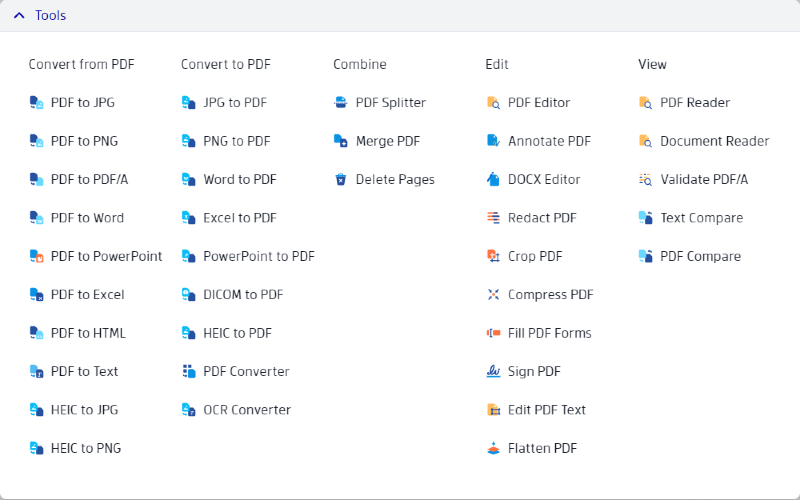Click the PDF to Text icon

pos(36,371)
